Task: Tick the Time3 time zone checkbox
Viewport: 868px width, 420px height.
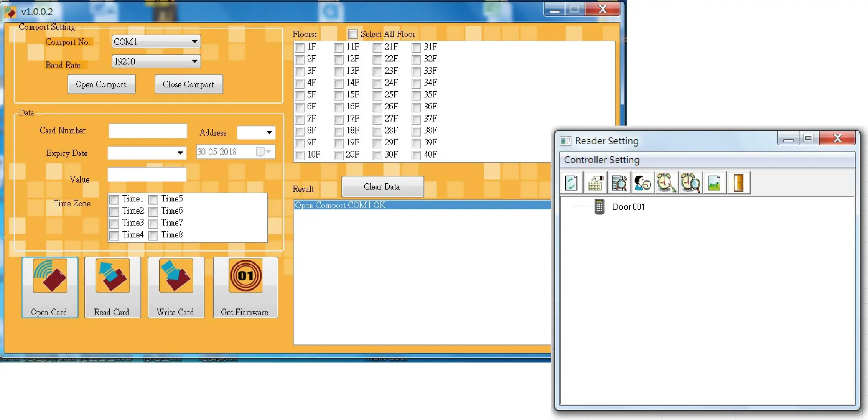Action: pyautogui.click(x=114, y=223)
